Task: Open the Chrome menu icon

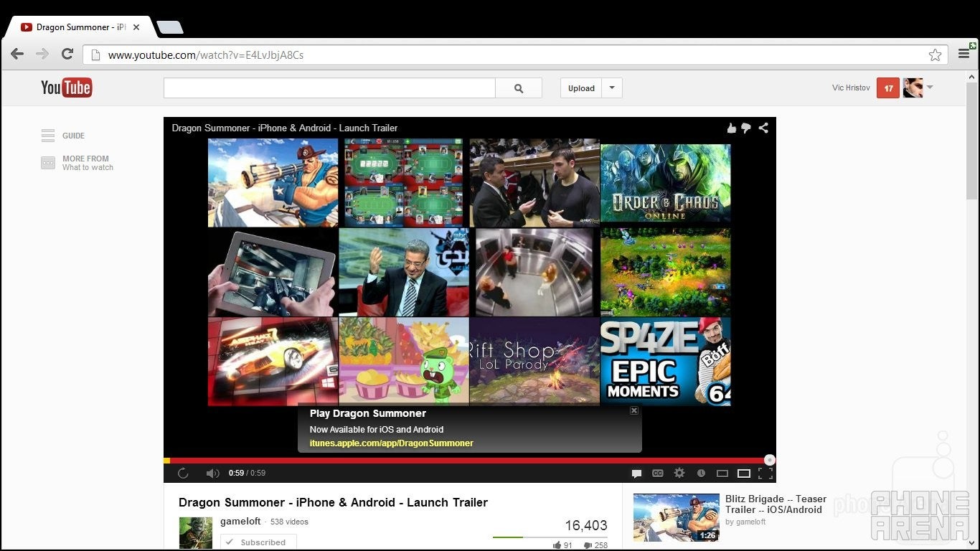Action: (964, 55)
